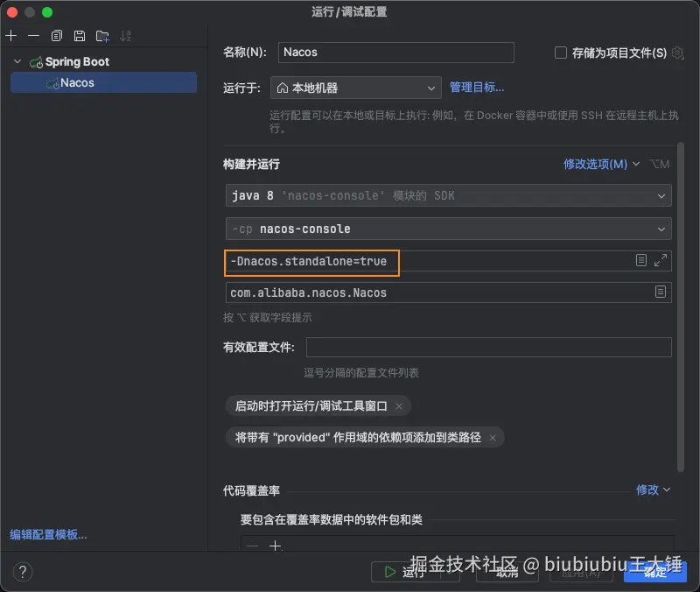Click the Cancel button
This screenshot has height=592, width=700.
coord(507,572)
